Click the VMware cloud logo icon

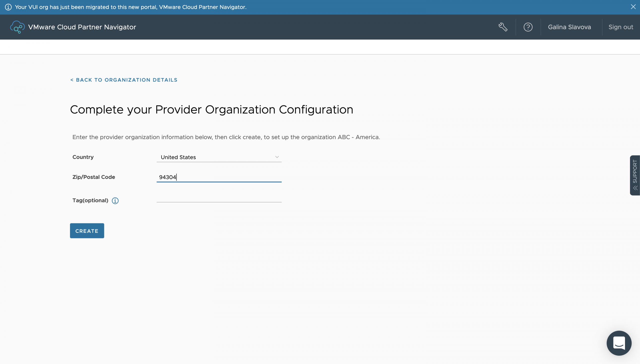point(17,27)
